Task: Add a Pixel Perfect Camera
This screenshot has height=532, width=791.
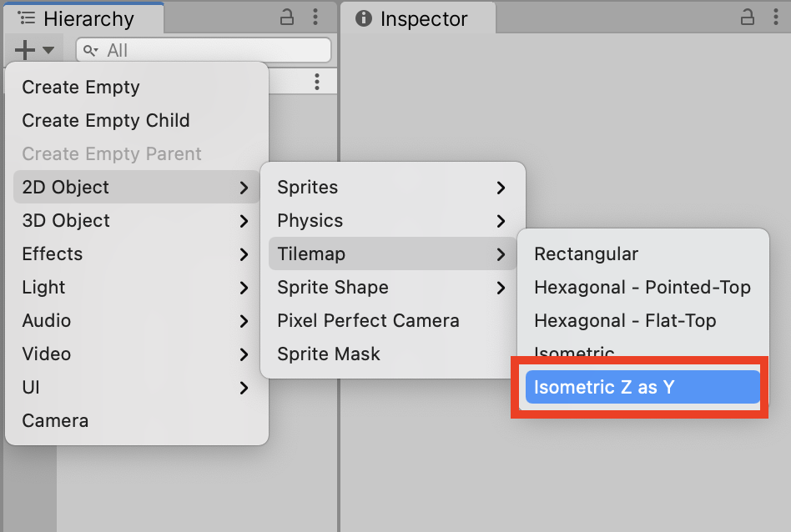Action: 368,320
